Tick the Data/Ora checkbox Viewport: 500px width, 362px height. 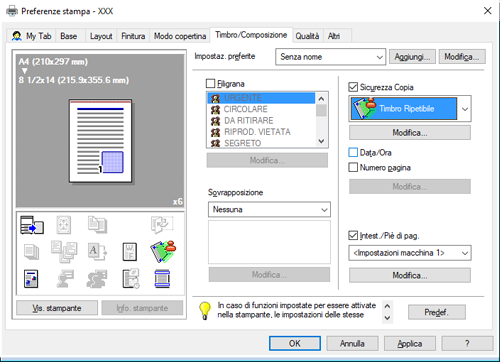(353, 153)
